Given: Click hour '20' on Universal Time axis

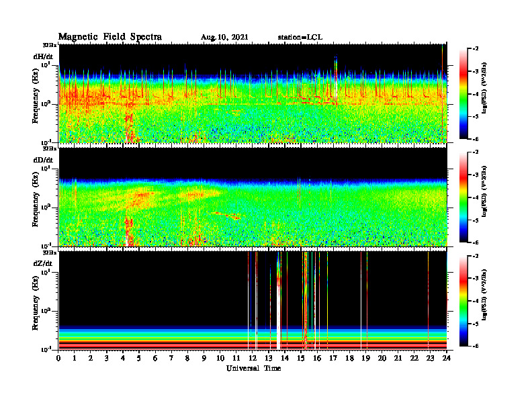Looking at the screenshot, I should (x=382, y=358).
